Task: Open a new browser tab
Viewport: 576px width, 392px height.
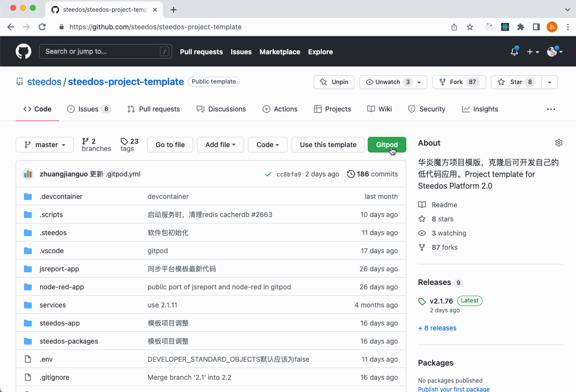Action: 174,10
